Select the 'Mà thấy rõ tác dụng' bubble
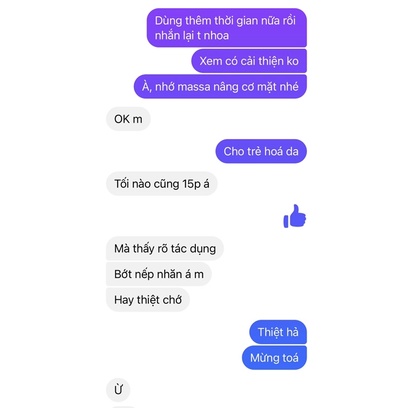 pos(165,249)
